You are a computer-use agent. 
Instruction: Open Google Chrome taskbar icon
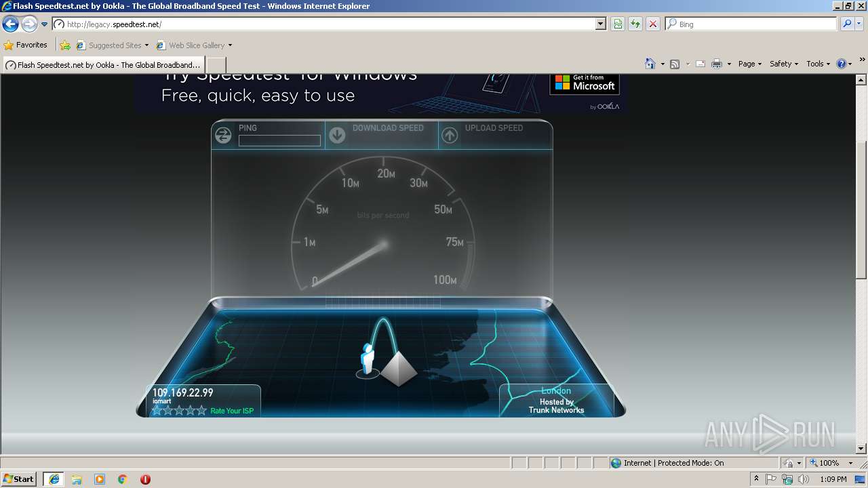123,479
